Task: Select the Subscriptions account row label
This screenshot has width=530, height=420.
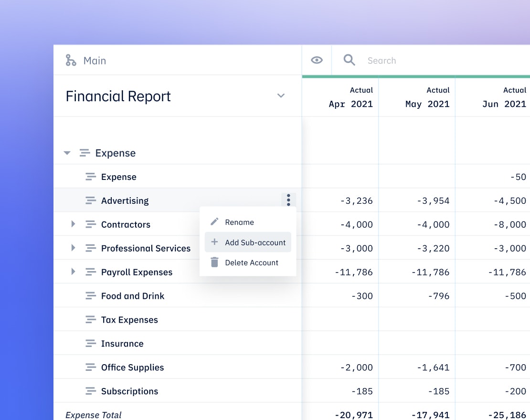Action: pyautogui.click(x=129, y=391)
